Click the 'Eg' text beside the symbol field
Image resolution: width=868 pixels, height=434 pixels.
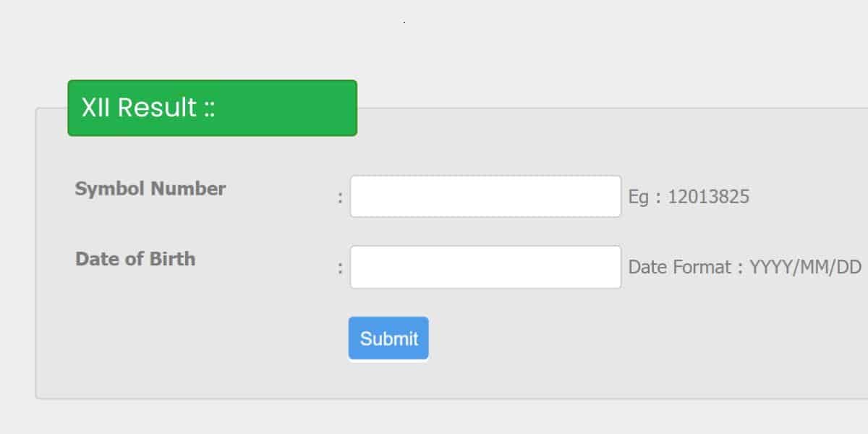(x=639, y=197)
